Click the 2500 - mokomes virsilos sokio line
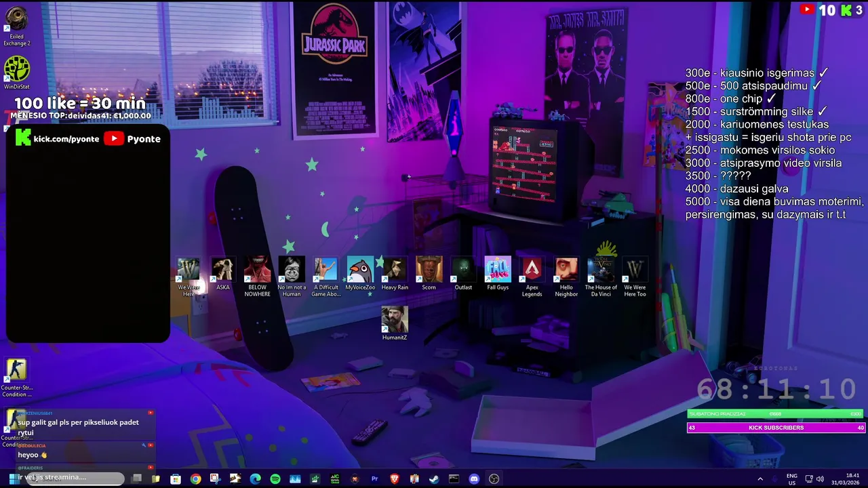 click(x=760, y=150)
